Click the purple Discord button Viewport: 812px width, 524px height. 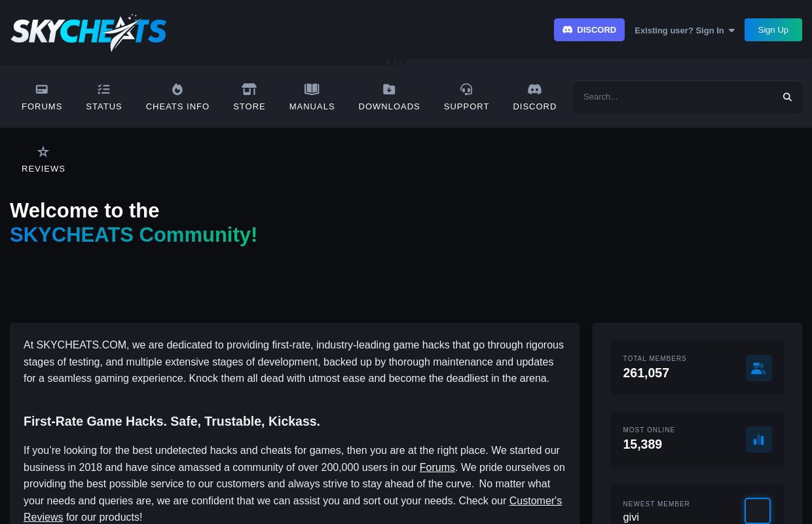pos(589,30)
